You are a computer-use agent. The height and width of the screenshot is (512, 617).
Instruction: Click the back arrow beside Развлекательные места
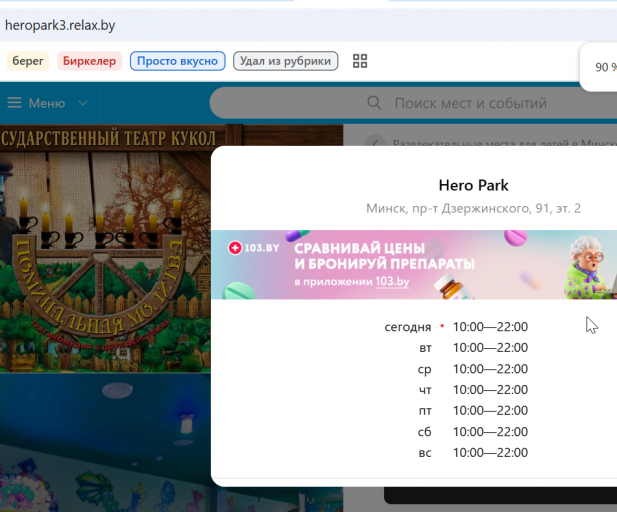click(x=375, y=142)
